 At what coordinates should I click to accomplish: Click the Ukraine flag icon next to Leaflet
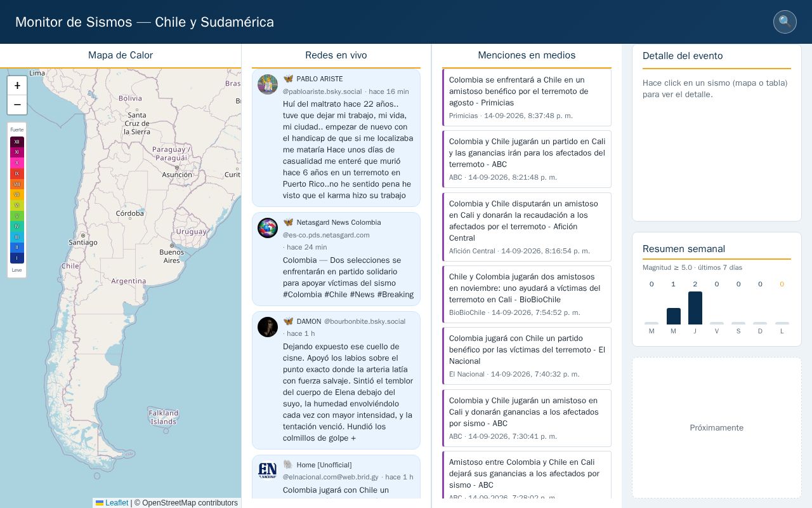100,503
